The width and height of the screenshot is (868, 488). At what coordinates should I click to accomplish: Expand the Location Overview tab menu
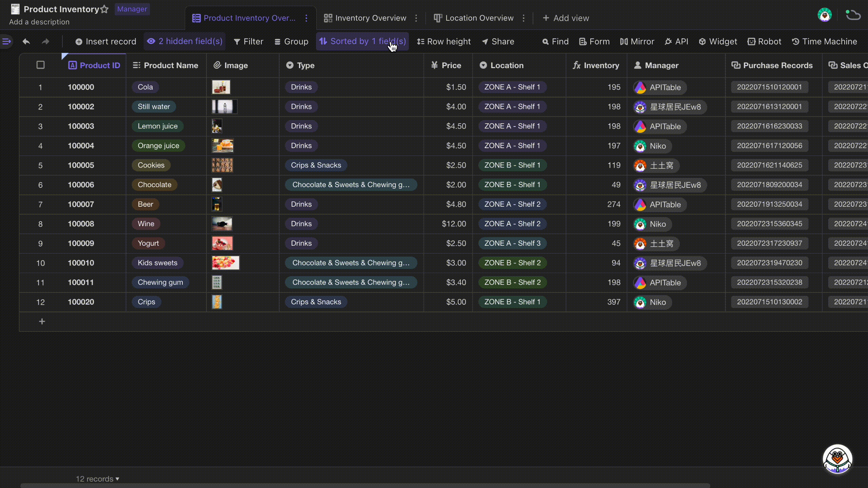click(524, 18)
